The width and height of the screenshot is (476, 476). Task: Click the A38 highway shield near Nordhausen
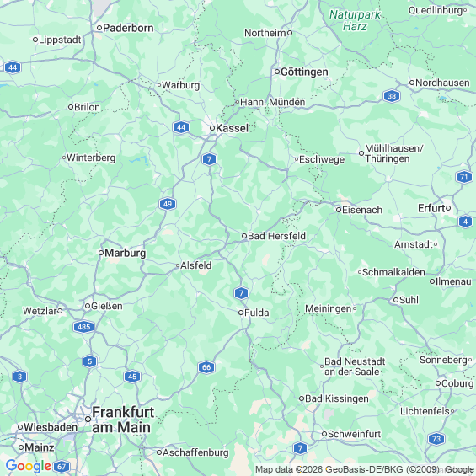pyautogui.click(x=392, y=96)
